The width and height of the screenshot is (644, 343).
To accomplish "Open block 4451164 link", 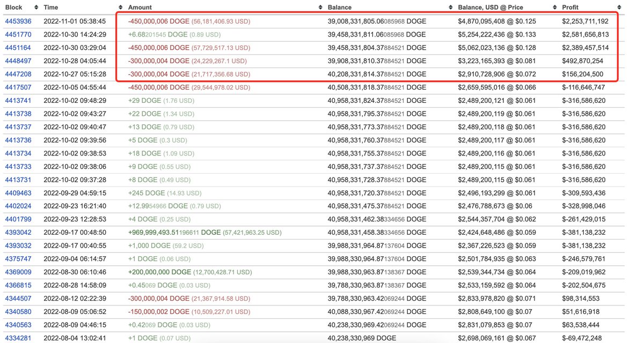I will point(18,48).
